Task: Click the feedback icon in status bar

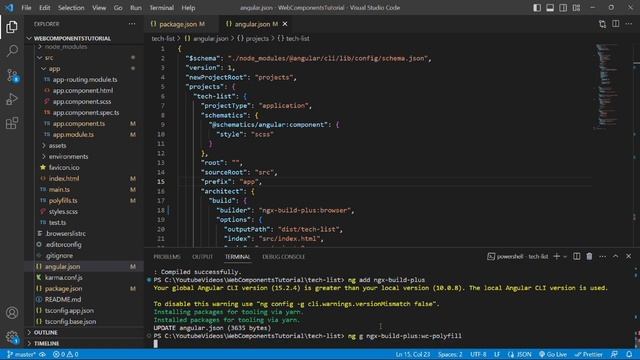Action: click(x=615, y=354)
